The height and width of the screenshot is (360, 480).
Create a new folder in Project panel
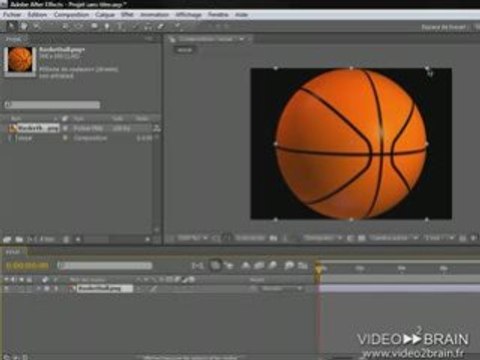[19, 239]
